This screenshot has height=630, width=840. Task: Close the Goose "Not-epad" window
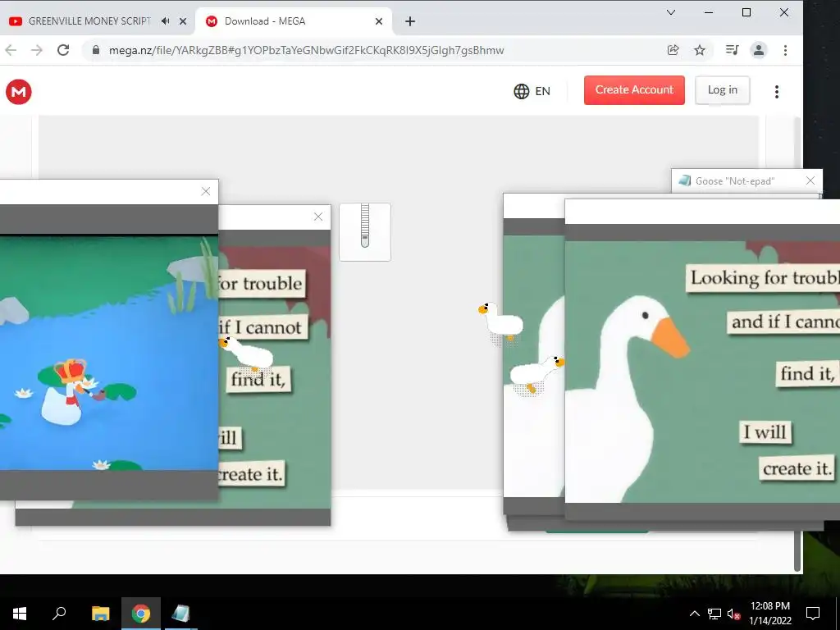pos(810,181)
